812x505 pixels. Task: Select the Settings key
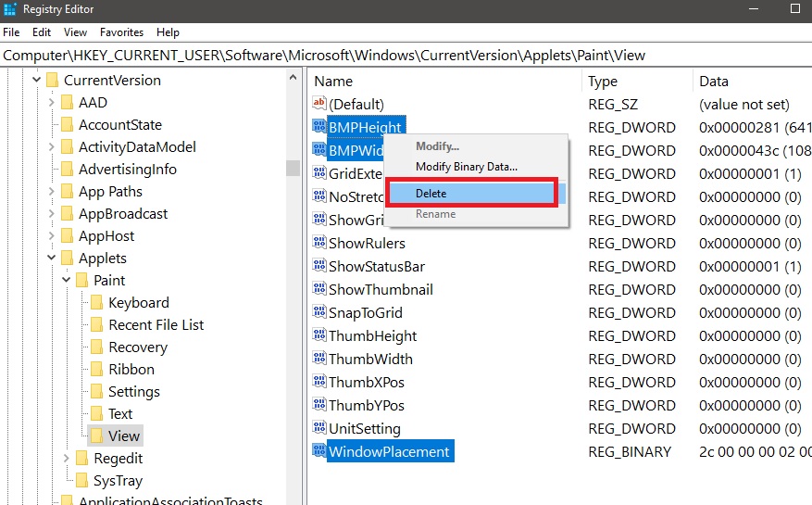pyautogui.click(x=134, y=392)
